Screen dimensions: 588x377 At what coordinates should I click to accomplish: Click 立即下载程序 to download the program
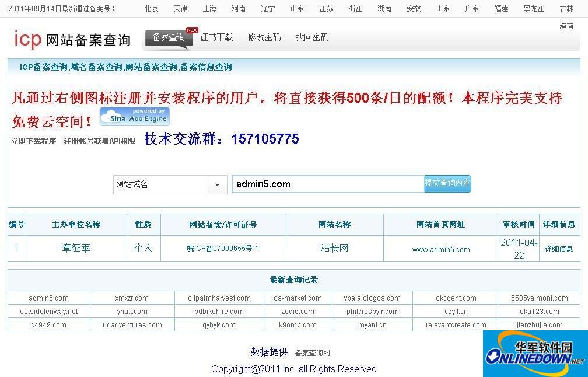click(31, 141)
